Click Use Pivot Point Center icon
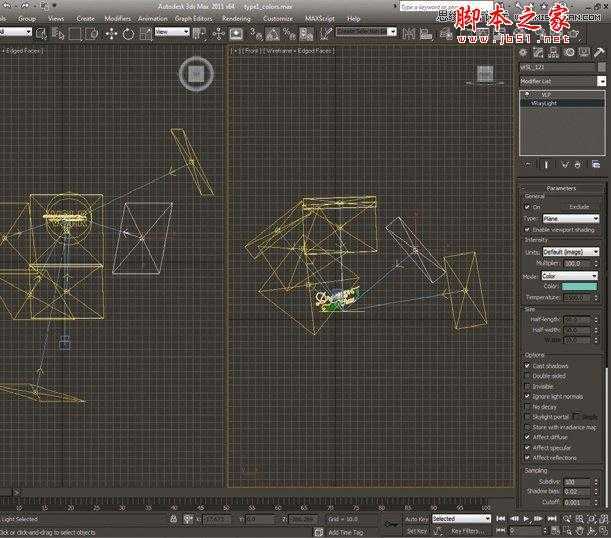Screen dimensions: 611x538 click(200, 34)
